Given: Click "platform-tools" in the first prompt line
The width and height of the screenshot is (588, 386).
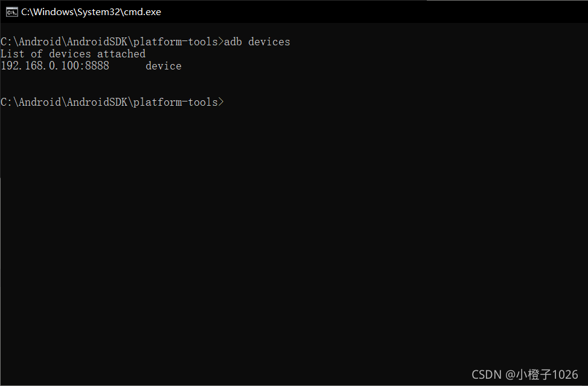Looking at the screenshot, I should point(176,42).
